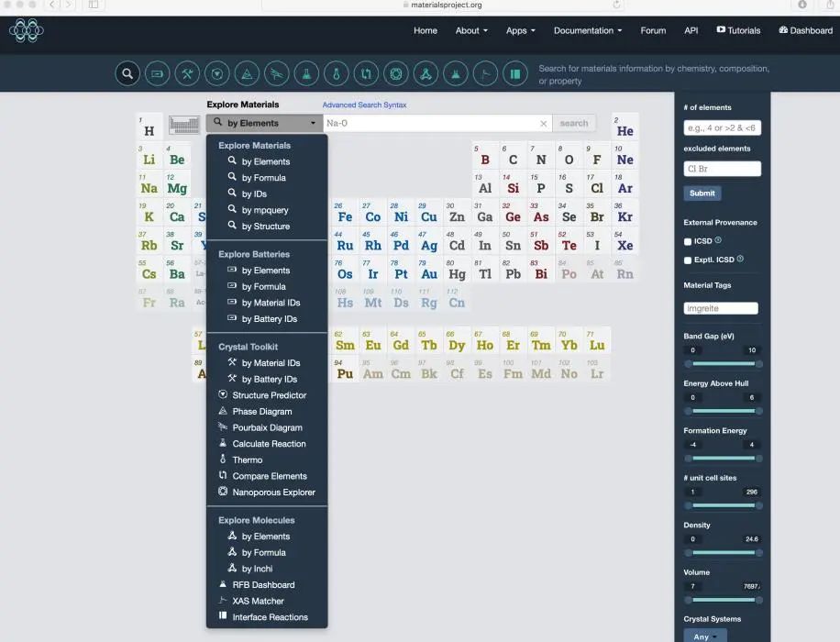
Task: Click the browser forward arrow
Action: click(x=68, y=5)
